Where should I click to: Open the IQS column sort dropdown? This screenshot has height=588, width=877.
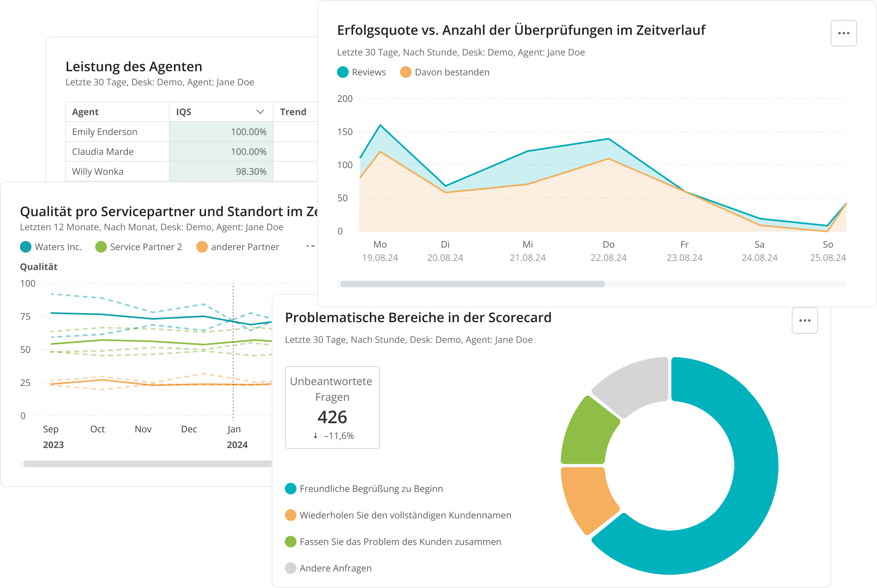[x=260, y=111]
